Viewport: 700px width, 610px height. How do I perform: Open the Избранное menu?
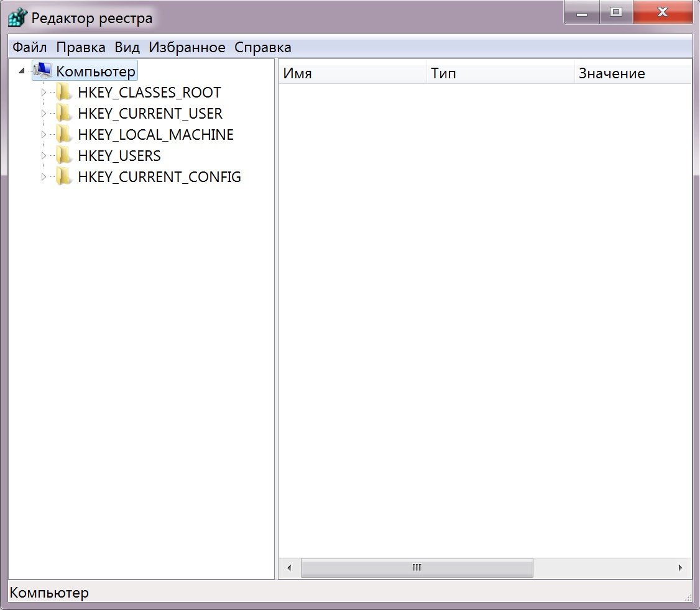pos(187,47)
